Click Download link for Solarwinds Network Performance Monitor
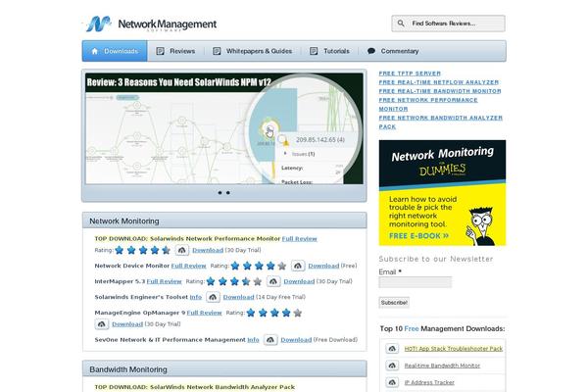This screenshot has width=588, height=392. click(x=208, y=250)
